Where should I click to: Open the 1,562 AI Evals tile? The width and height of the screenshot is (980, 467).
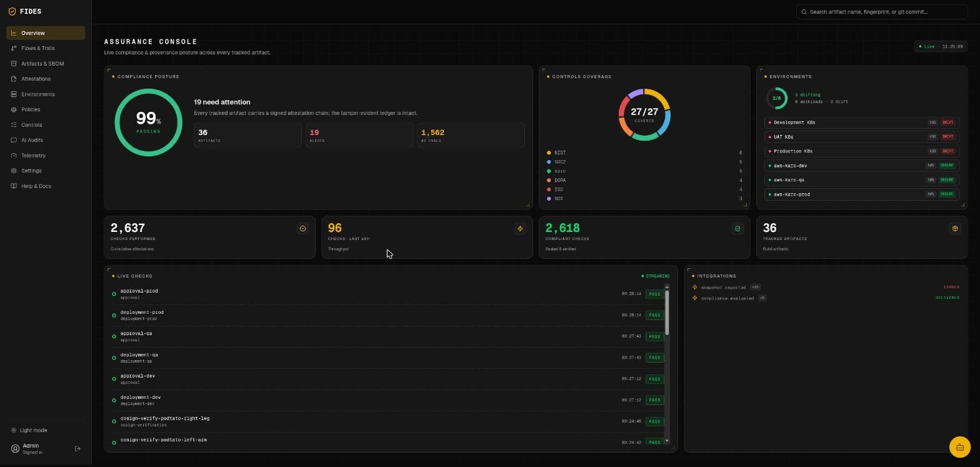point(471,136)
